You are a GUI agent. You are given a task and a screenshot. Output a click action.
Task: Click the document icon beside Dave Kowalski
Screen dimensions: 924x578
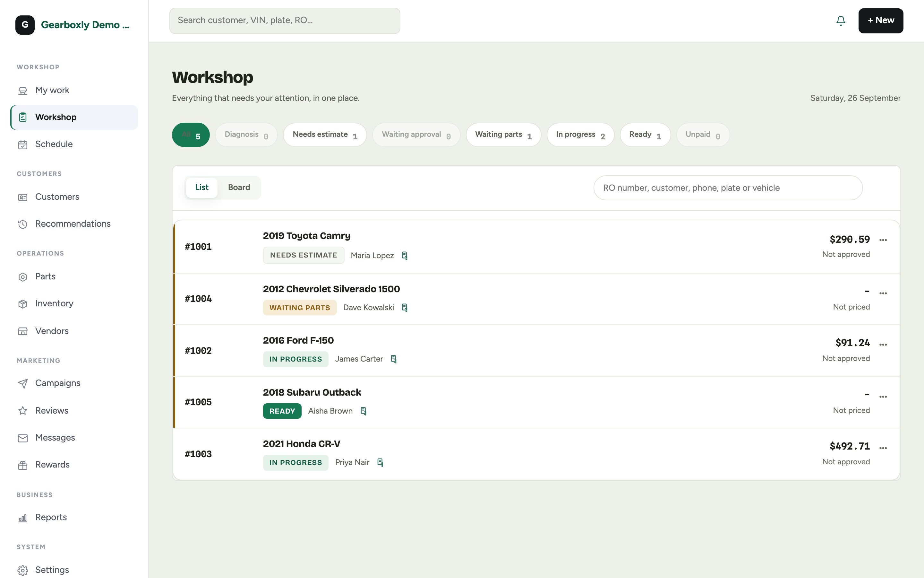[404, 308]
